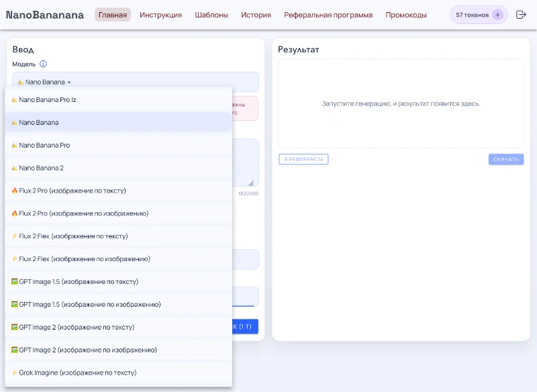Open Реферальная программа page

pyautogui.click(x=328, y=15)
